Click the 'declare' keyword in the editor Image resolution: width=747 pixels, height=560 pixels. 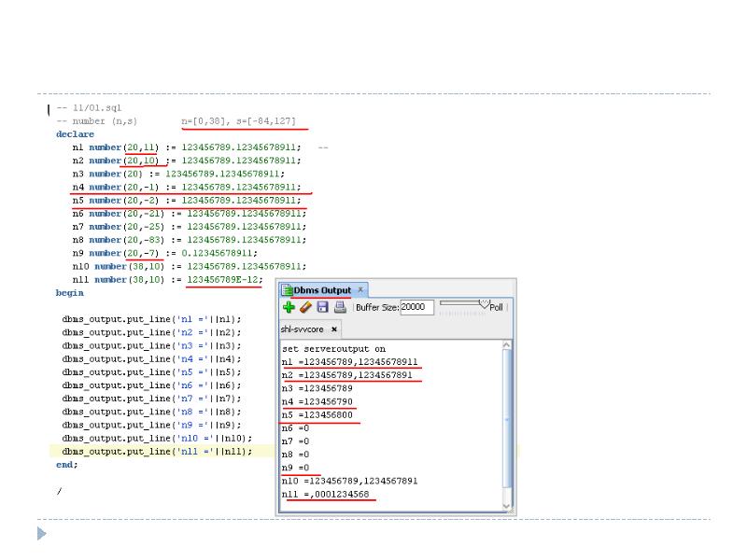pyautogui.click(x=75, y=134)
